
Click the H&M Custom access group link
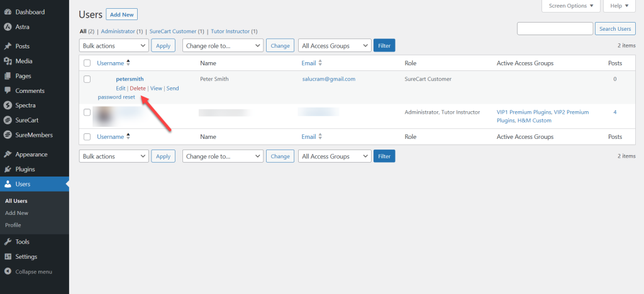[x=533, y=121]
